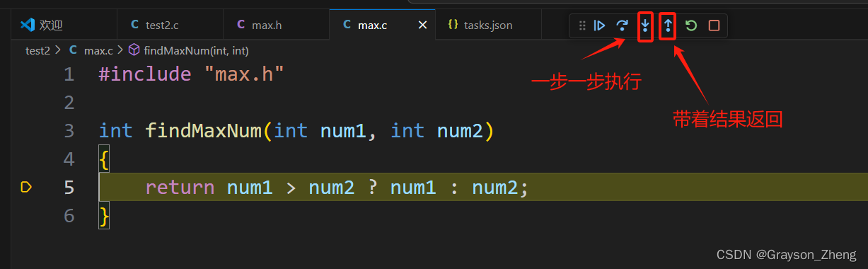Screen dimensions: 868x269
Task: Click line number 5 in gutter
Action: point(69,187)
